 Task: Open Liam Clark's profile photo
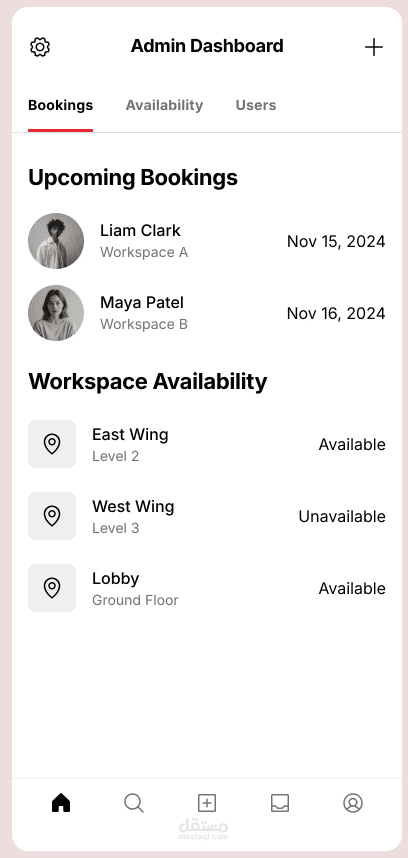point(56,241)
